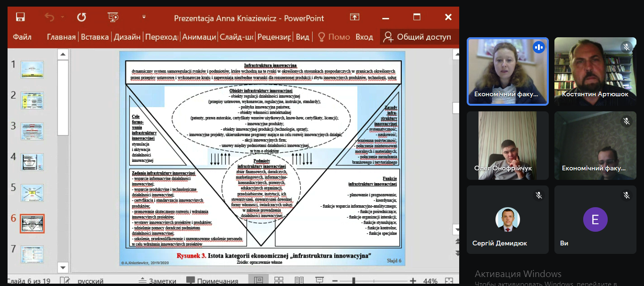The height and width of the screenshot is (286, 644).
Task: Go to the Переходы ribbon tab
Action: coord(161,37)
